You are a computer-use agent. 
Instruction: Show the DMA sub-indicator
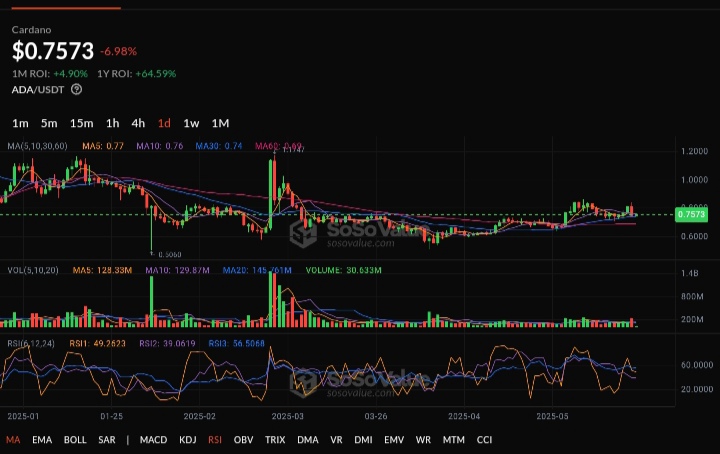pyautogui.click(x=308, y=440)
